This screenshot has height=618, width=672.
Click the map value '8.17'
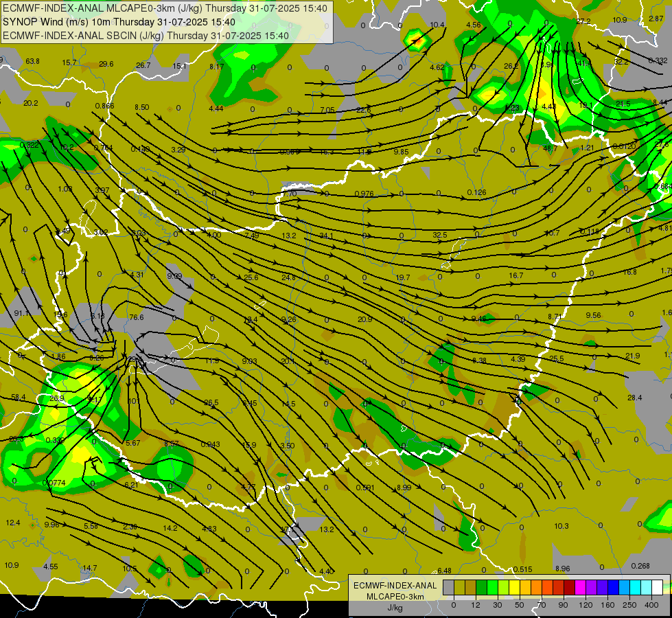pos(216,67)
